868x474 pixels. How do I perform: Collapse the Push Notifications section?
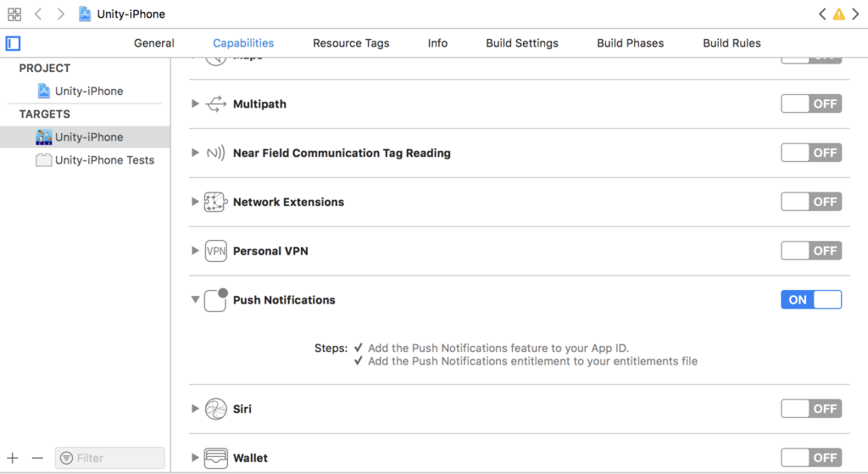(x=196, y=299)
